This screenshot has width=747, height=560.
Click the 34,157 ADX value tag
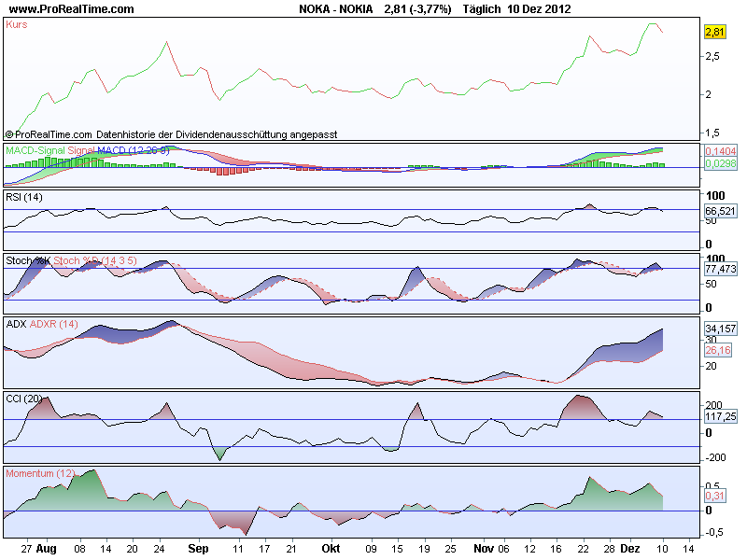click(720, 329)
